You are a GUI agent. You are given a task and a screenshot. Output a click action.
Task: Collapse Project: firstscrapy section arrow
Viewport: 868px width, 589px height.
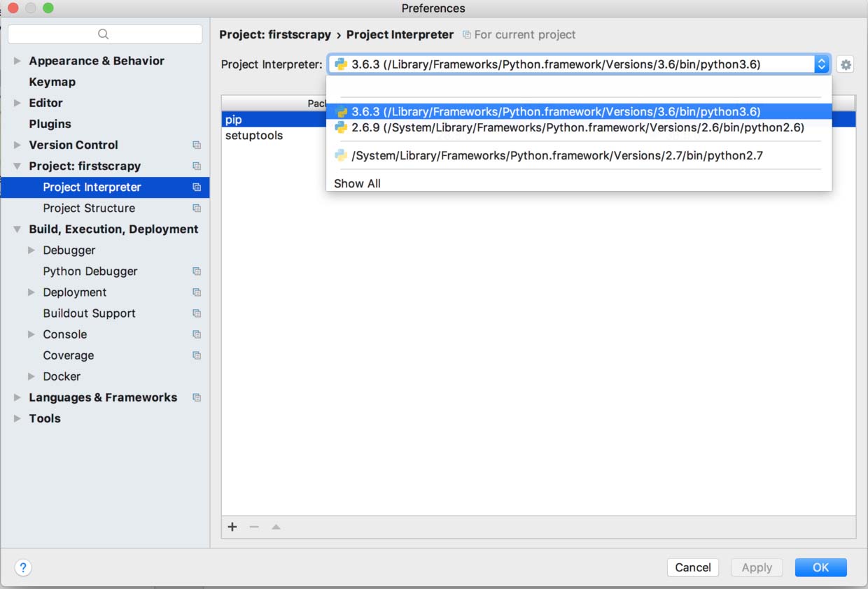click(x=17, y=166)
